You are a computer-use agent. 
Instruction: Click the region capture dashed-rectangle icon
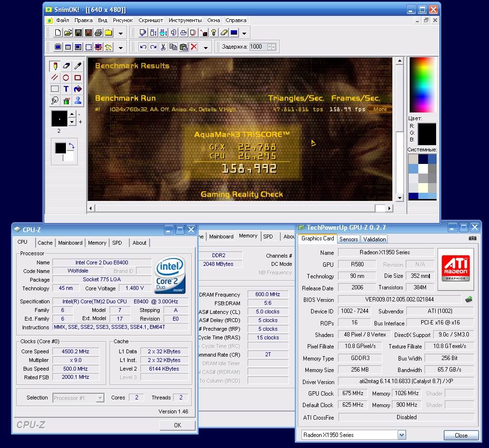pyautogui.click(x=88, y=47)
